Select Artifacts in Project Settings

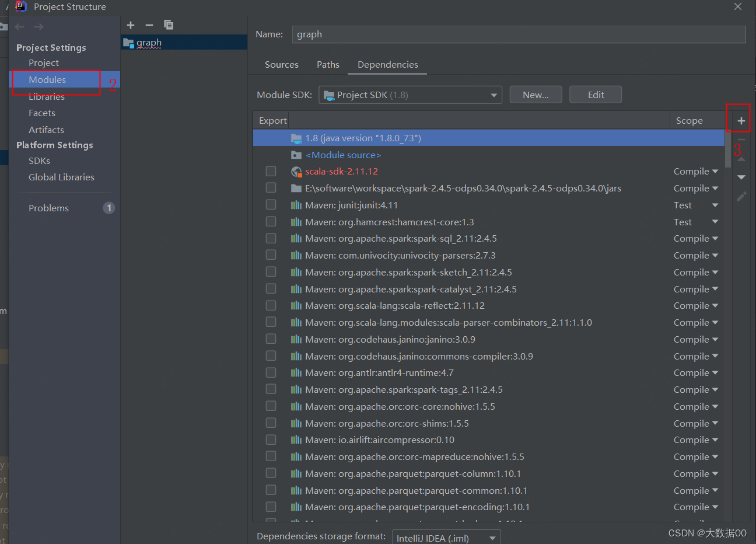click(46, 130)
